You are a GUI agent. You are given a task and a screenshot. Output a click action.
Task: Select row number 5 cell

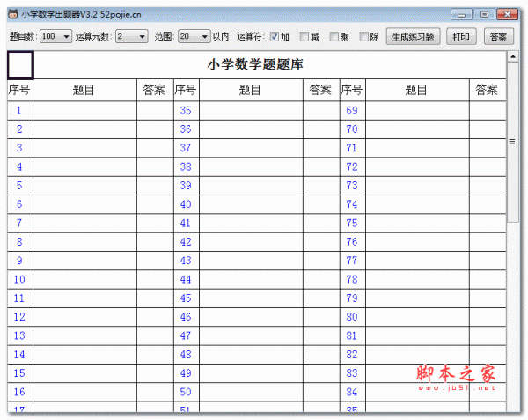pyautogui.click(x=20, y=186)
